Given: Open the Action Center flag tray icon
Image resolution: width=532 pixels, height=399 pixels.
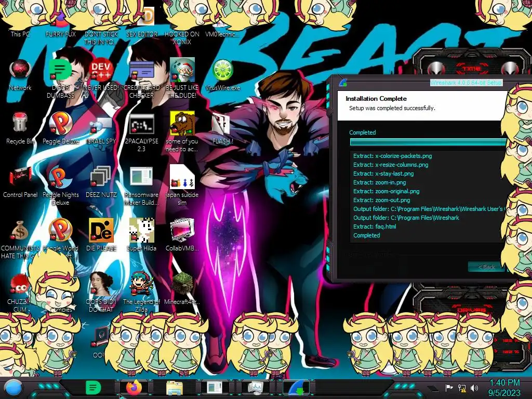Looking at the screenshot, I should 449,388.
